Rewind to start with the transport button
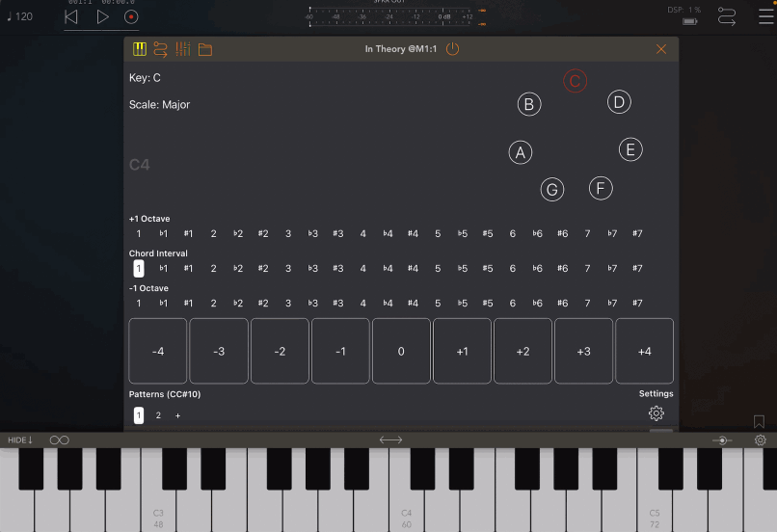Image resolution: width=777 pixels, height=532 pixels. pyautogui.click(x=71, y=16)
